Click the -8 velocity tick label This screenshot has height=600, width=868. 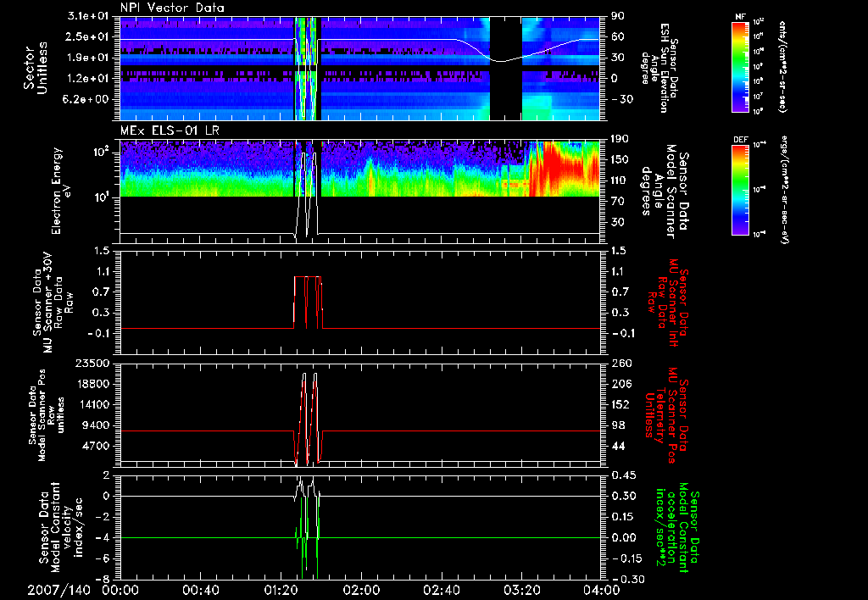click(103, 579)
